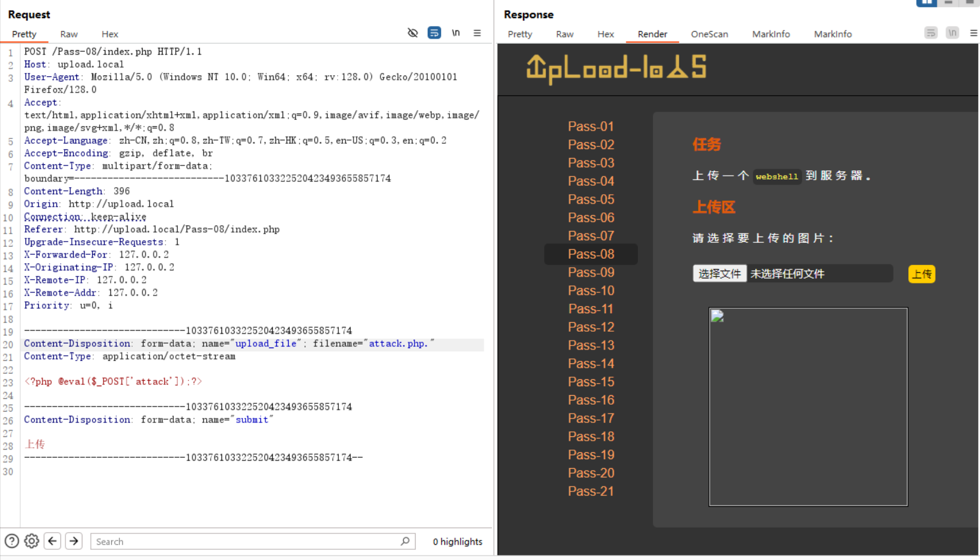Click the Content-Length: 396 header
Screen dimensions: 980x560
point(77,191)
